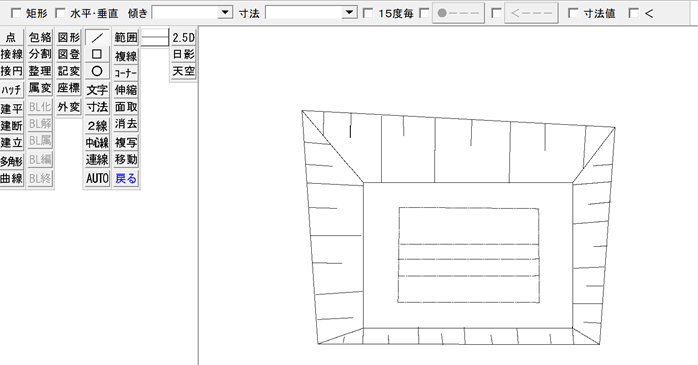Choose the 接円 tangent circle tool

click(11, 71)
